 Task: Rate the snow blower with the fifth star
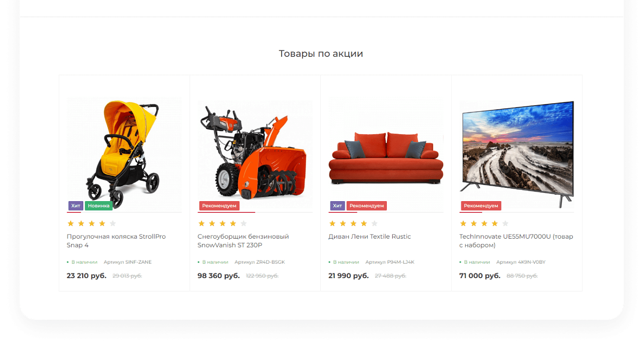click(x=243, y=223)
